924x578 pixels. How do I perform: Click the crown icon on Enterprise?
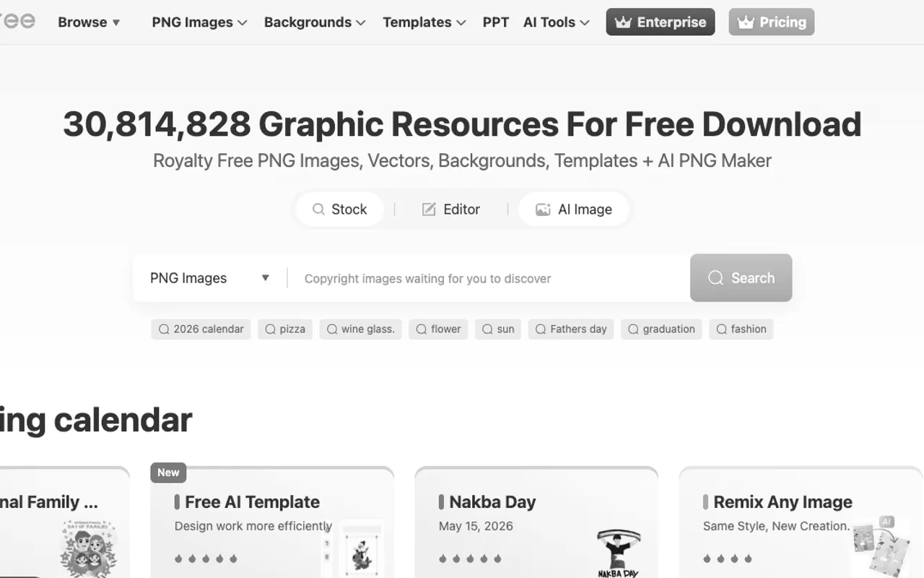point(622,22)
